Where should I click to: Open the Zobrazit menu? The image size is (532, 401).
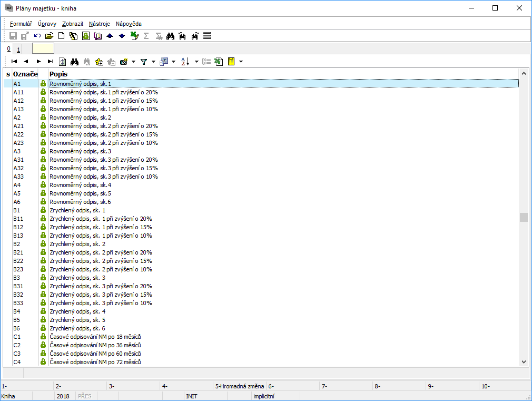pyautogui.click(x=73, y=24)
